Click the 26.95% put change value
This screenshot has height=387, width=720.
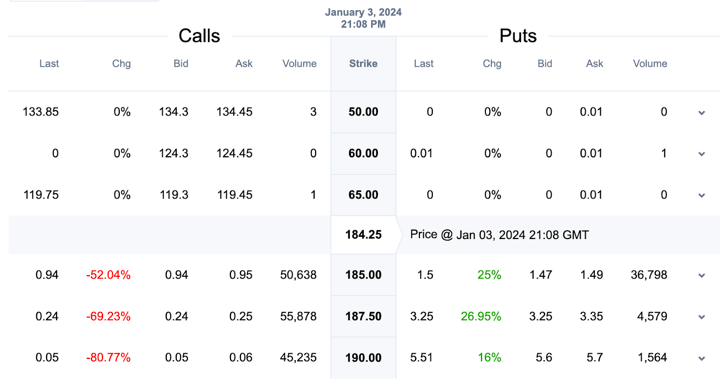point(481,316)
